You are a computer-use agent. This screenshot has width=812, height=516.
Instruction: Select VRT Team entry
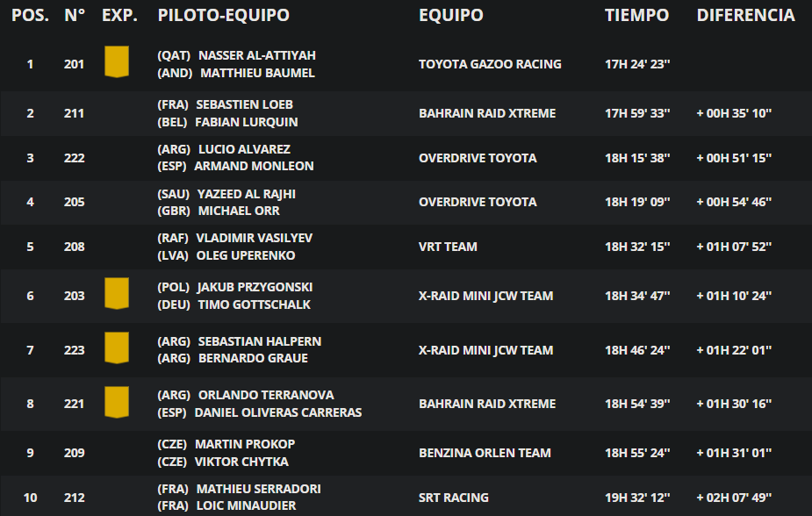pyautogui.click(x=448, y=247)
